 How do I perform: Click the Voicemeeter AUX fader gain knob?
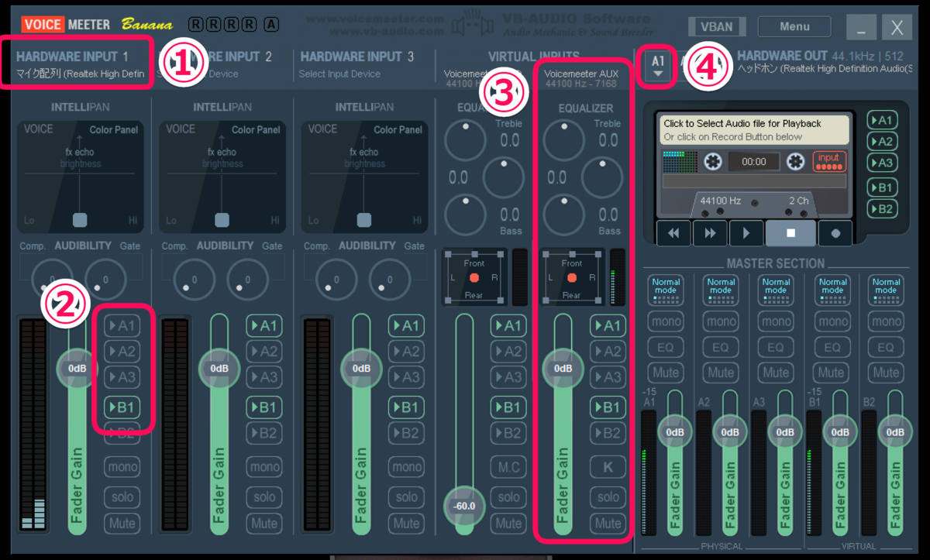[x=563, y=369]
